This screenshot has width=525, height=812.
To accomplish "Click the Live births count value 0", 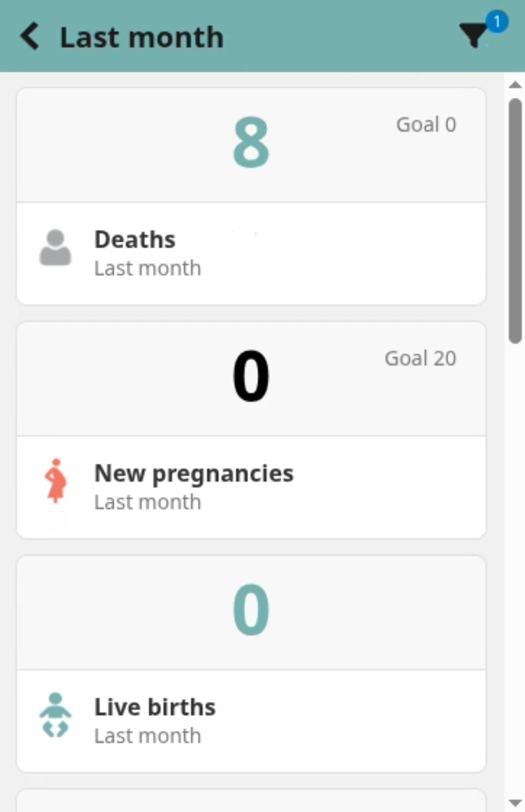I will pyautogui.click(x=251, y=610).
